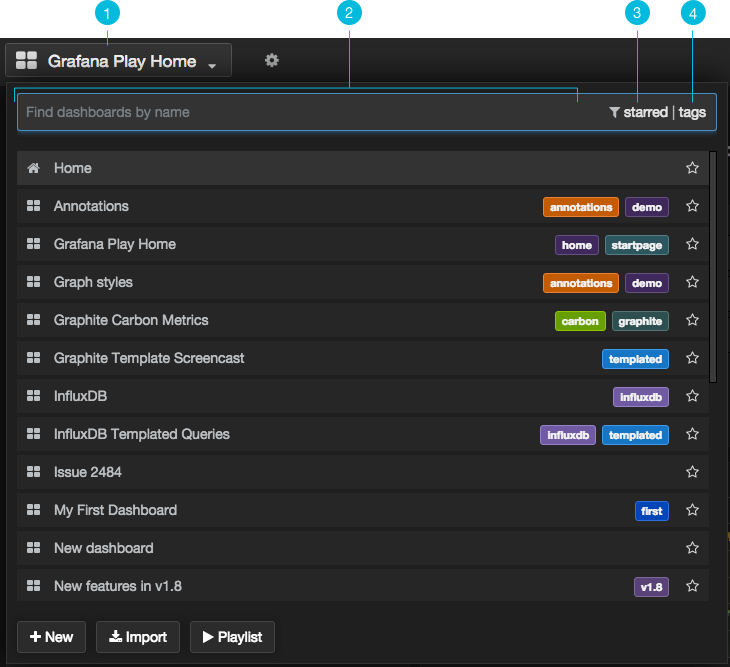Click the demo tag on Graph styles row
This screenshot has width=730, height=667.
pos(647,283)
